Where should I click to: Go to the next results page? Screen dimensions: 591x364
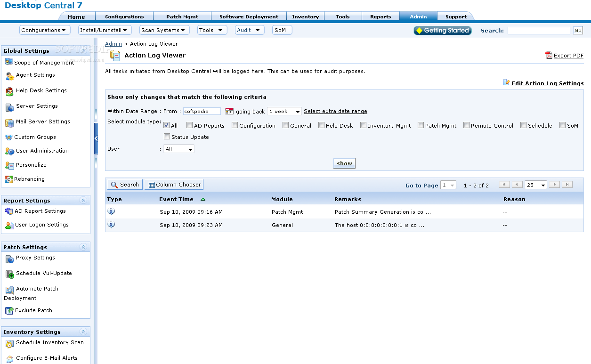click(x=554, y=185)
